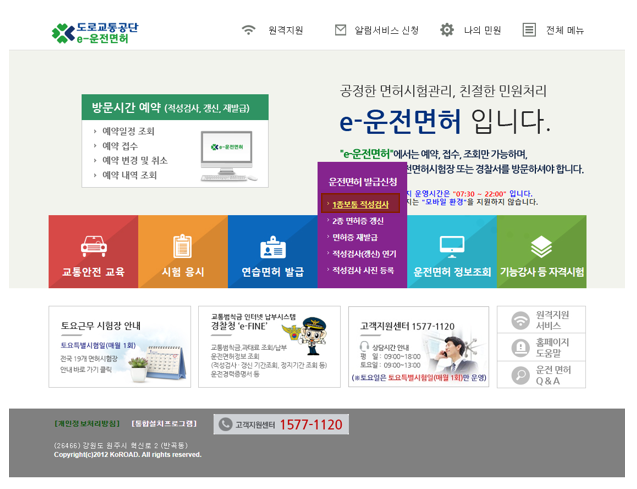Screen dimensions: 637x489
Task: Choose 적성검사(갱신) 연기 in the purple menu
Action: coord(364,254)
